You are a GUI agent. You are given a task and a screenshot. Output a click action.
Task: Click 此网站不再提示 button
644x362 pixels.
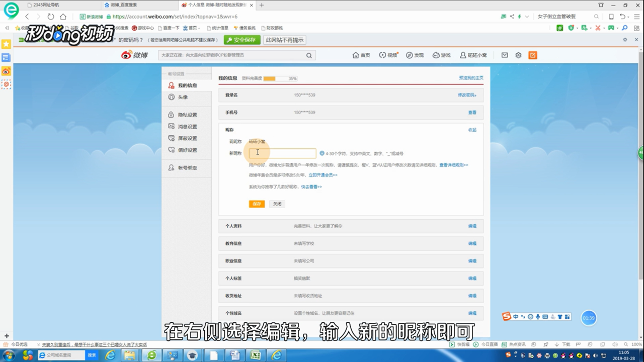(x=285, y=40)
